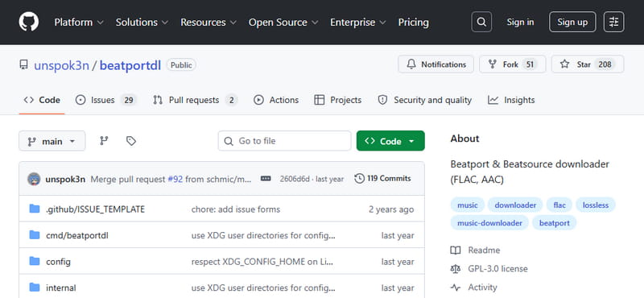Click unspok3n's avatar in commit bar
Image resolution: width=644 pixels, height=298 pixels.
click(x=34, y=179)
